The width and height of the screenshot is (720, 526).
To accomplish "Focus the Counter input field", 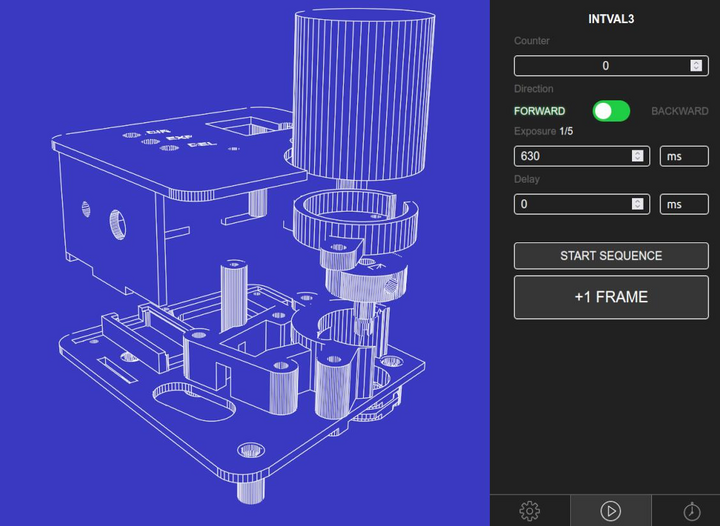I will [x=600, y=66].
